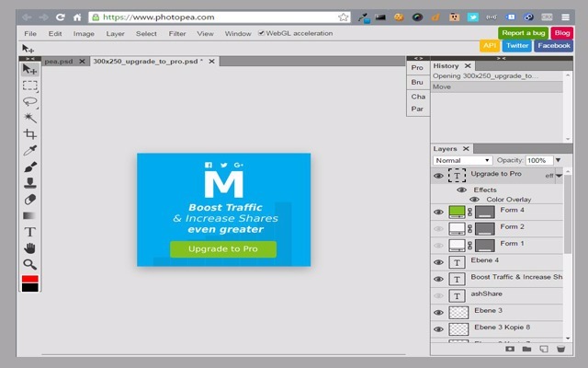
Task: Select the Lasso tool
Action: tap(30, 102)
